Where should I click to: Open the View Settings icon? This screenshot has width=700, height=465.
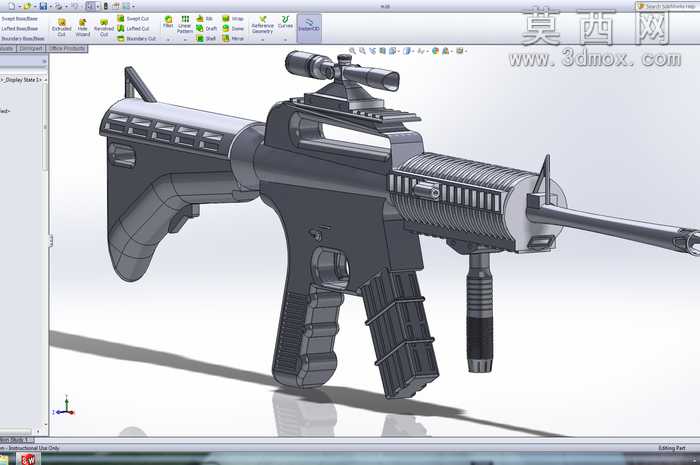(460, 51)
